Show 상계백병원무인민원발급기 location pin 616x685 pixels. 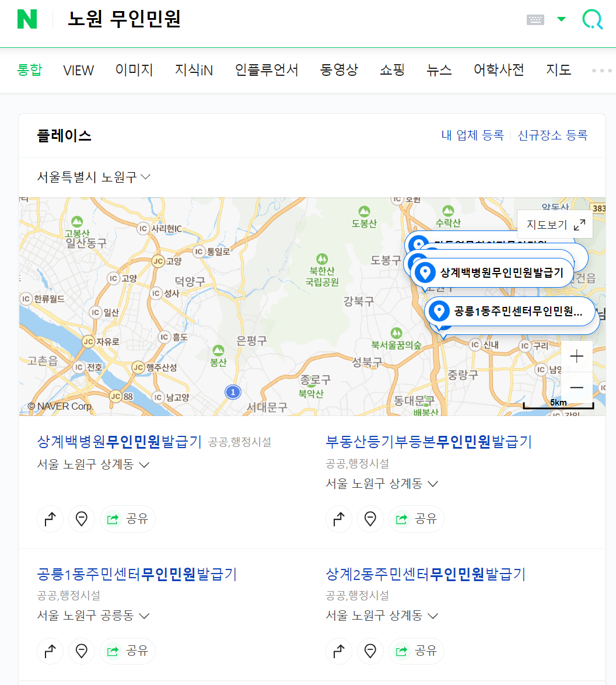click(x=82, y=519)
